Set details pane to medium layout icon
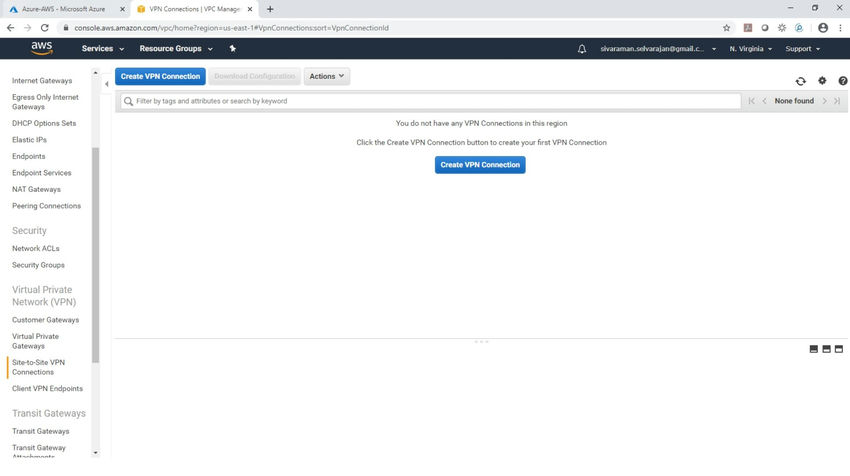 (826, 349)
